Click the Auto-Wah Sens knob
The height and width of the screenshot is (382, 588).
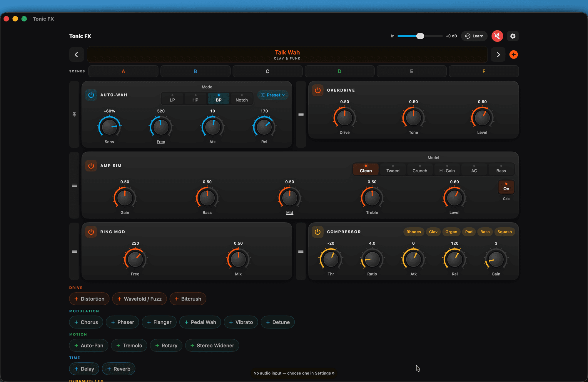109,127
